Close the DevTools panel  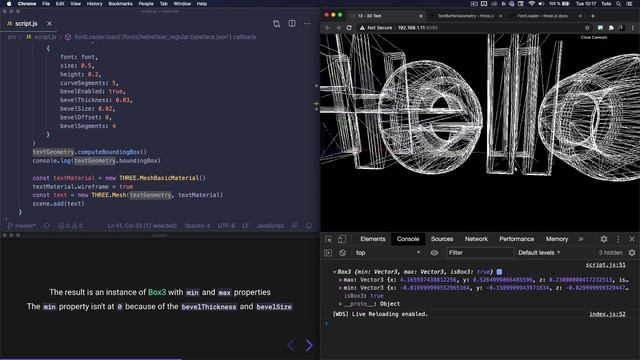click(x=632, y=239)
